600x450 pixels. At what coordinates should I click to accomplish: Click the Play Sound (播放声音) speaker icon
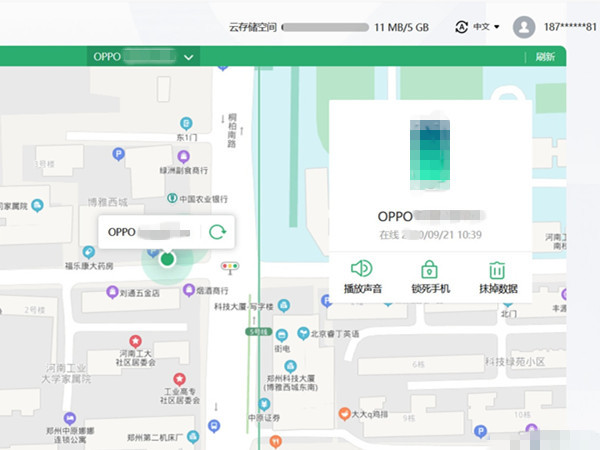[362, 269]
